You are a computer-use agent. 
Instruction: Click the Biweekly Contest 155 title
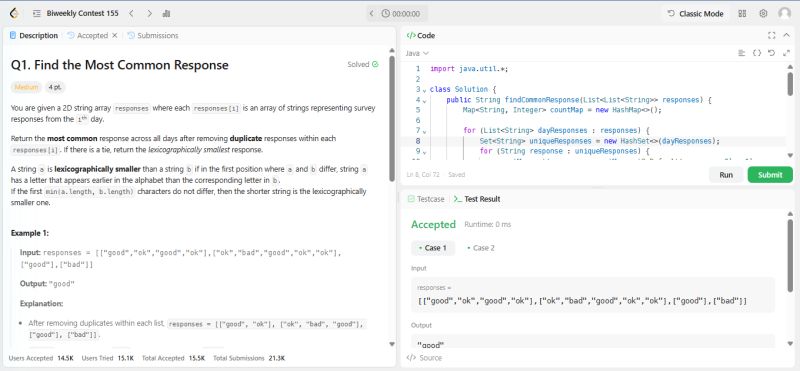pos(82,14)
